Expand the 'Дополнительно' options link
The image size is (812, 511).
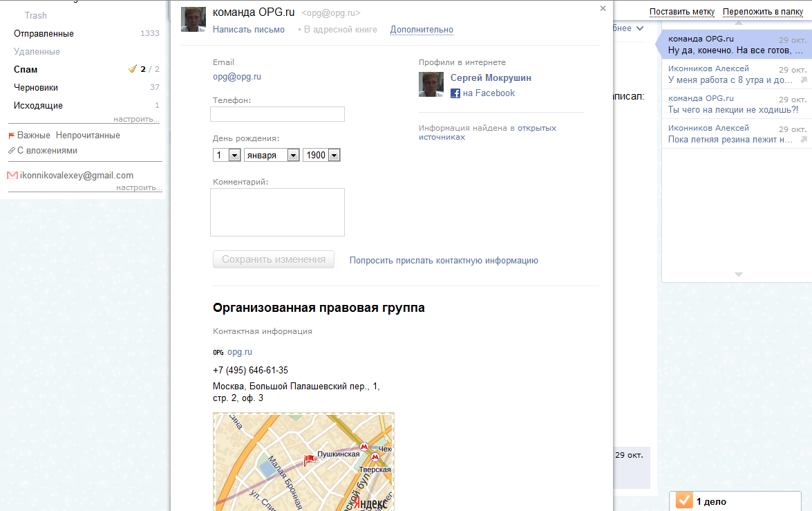point(422,30)
